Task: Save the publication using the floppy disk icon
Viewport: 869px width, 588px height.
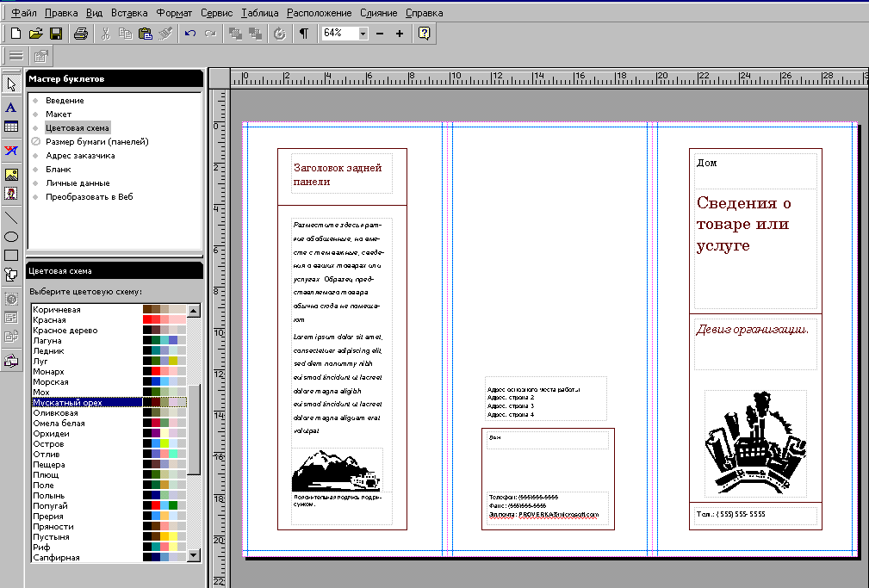Action: pos(55,34)
